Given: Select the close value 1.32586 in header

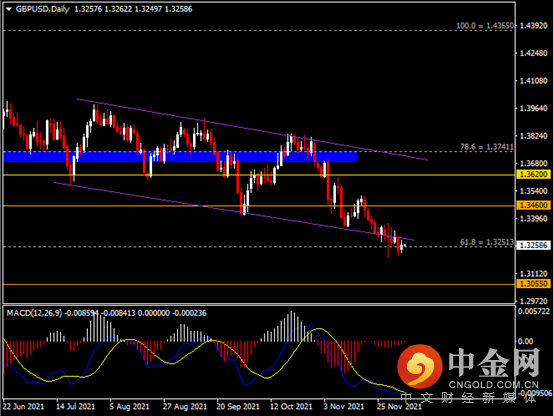Looking at the screenshot, I should 178,9.
